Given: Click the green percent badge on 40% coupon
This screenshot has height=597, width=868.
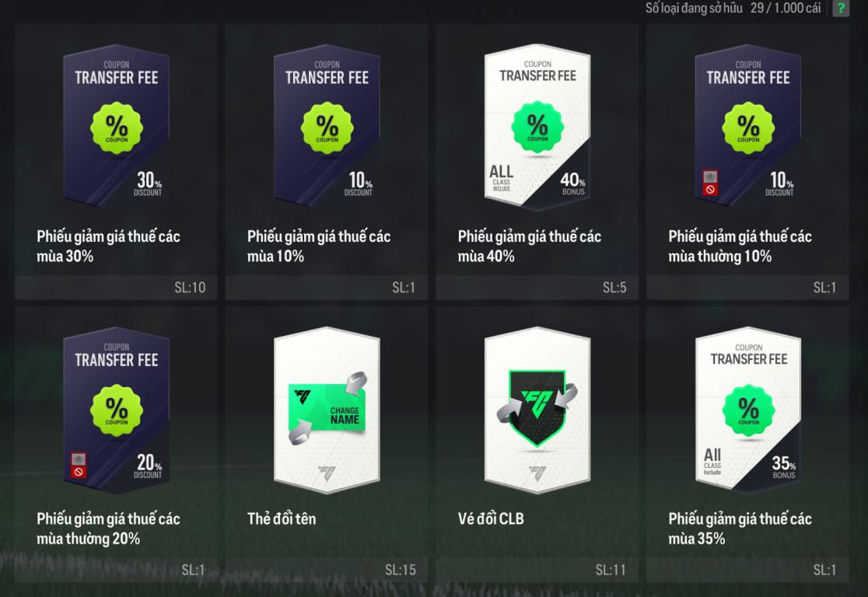Looking at the screenshot, I should [x=537, y=127].
